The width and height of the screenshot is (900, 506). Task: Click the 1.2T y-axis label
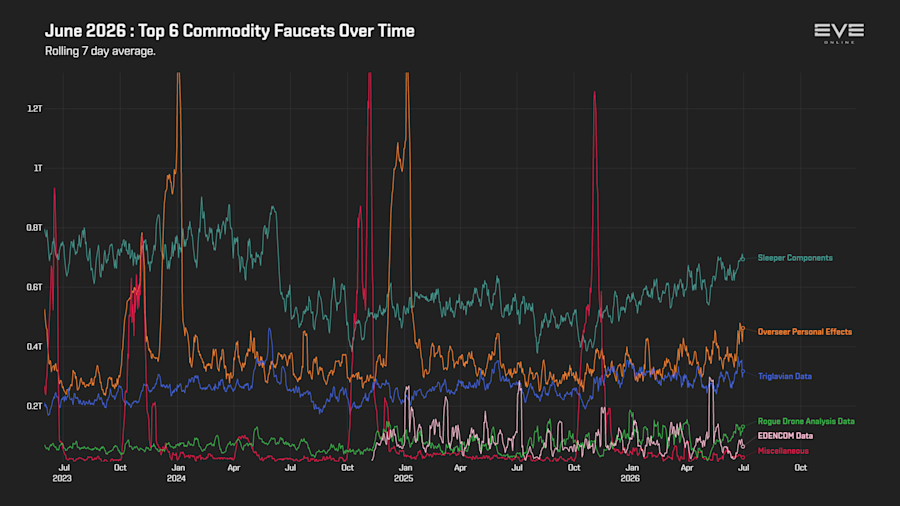[x=34, y=108]
